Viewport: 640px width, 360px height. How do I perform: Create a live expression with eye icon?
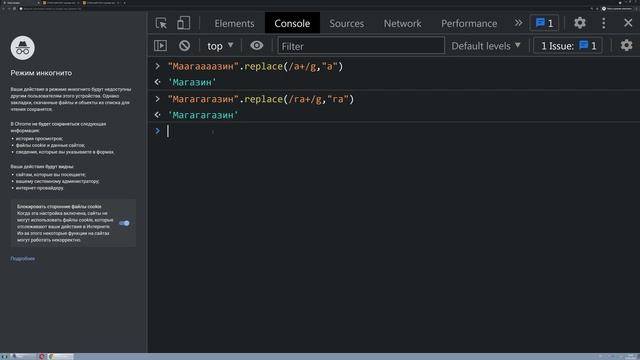(x=256, y=46)
